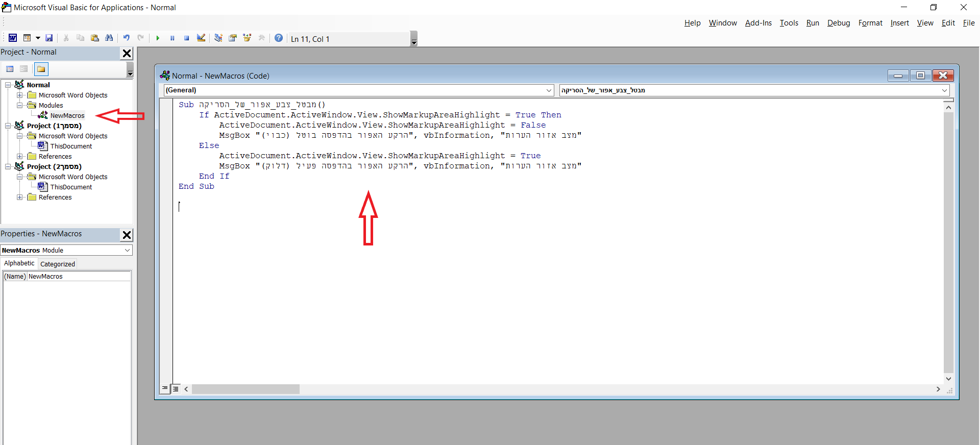Run the macro with the green play icon
Screen dimensions: 980x445
(x=158, y=38)
